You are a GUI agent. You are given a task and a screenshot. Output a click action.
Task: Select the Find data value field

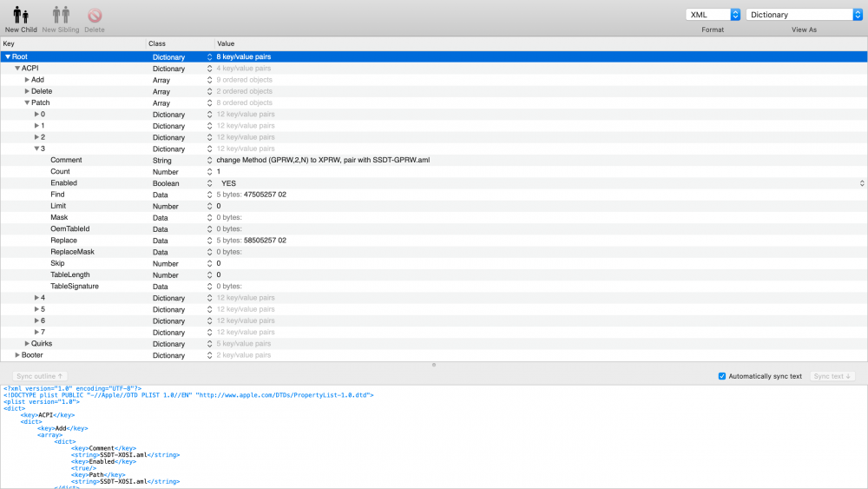tap(252, 195)
